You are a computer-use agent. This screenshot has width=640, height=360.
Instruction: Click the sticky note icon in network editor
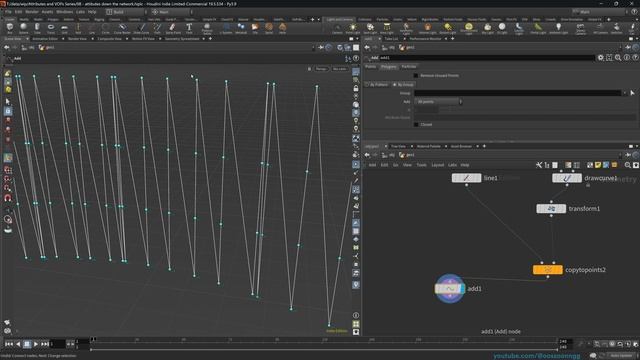tap(598, 165)
